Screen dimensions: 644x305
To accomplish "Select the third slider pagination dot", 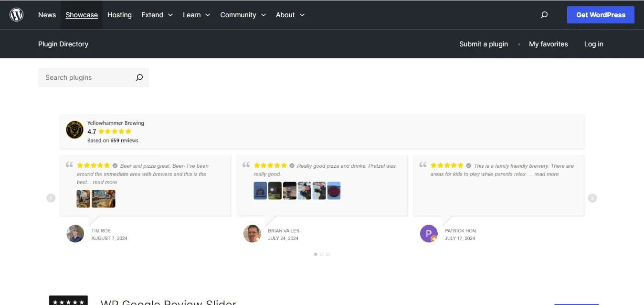I will 328,254.
